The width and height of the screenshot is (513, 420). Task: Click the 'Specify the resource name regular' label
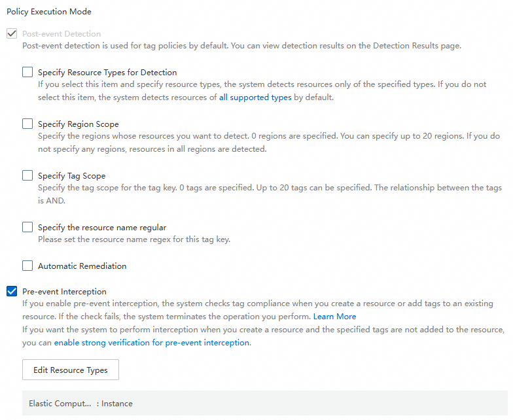[102, 228]
